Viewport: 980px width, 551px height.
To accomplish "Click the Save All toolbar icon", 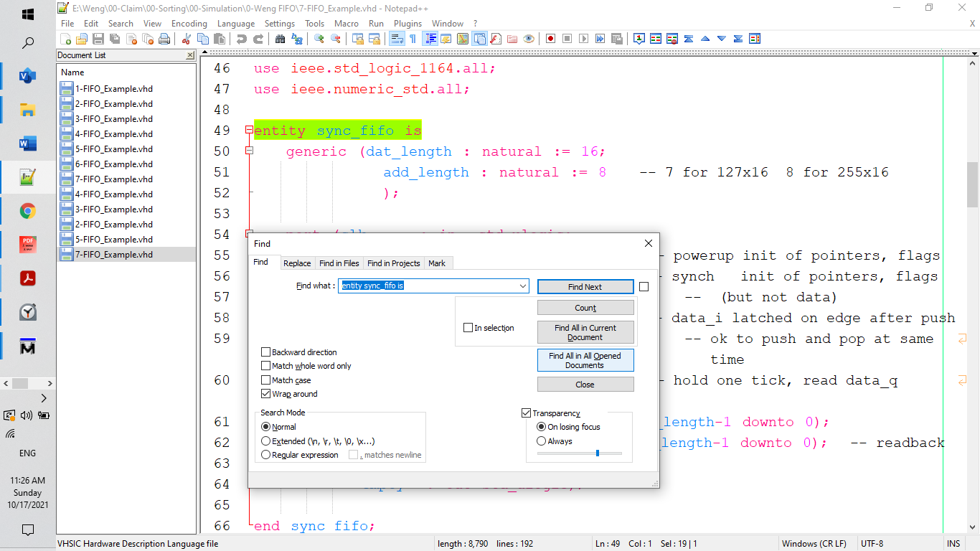I will 114,39.
